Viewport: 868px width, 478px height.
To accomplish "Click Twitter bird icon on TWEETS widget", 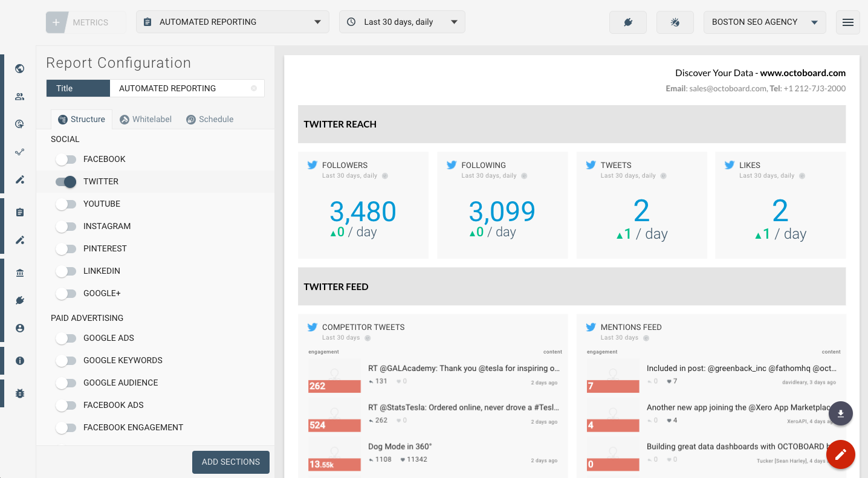I will coord(591,165).
